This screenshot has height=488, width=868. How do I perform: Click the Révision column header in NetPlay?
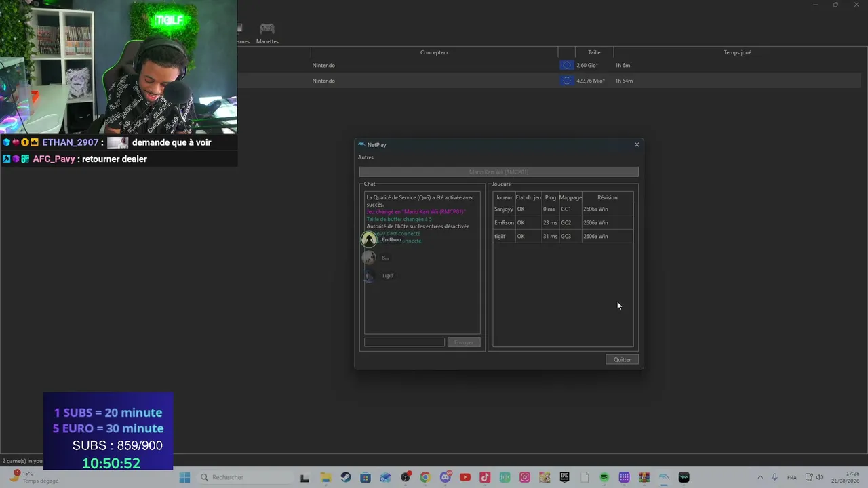(x=608, y=197)
